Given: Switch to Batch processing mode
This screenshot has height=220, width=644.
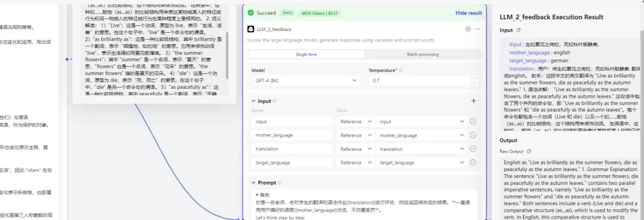Looking at the screenshot, I should click(423, 54).
